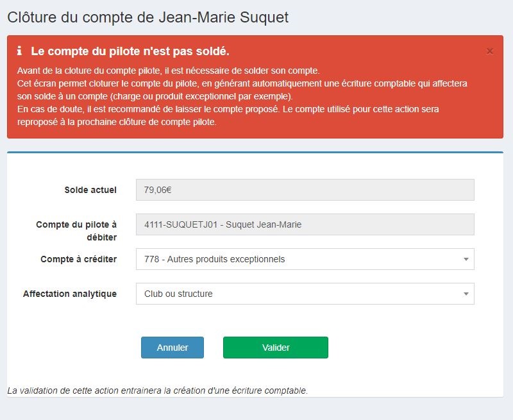Open the 778 - Autres produits exceptionnels dropdown

(x=305, y=259)
